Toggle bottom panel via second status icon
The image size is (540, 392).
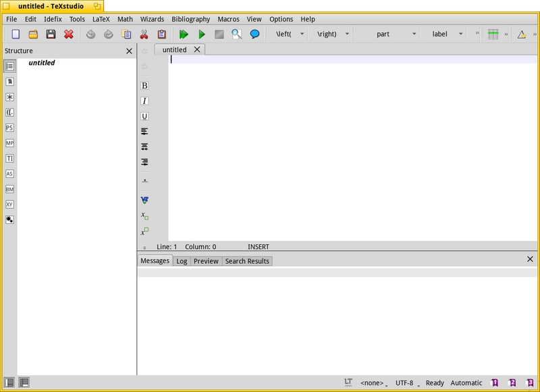tap(24, 383)
